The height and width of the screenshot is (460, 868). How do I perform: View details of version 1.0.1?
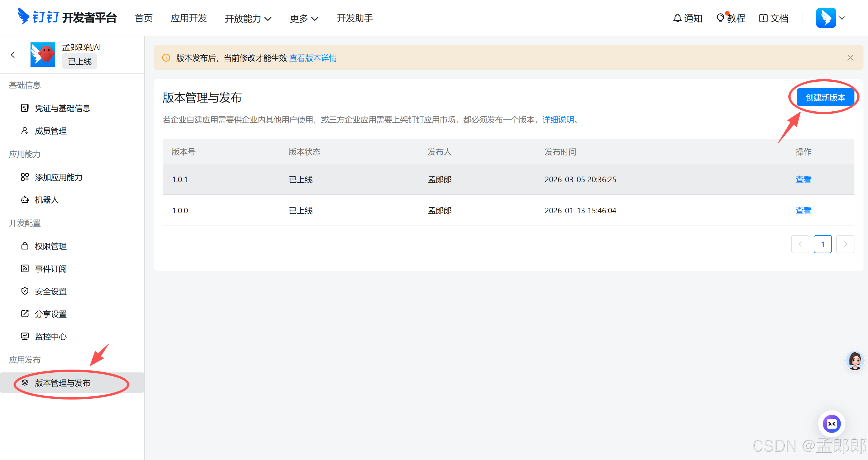803,180
